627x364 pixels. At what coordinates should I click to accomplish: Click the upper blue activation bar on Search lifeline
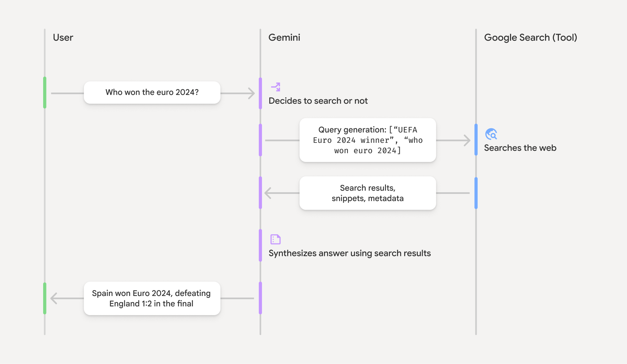pos(476,140)
